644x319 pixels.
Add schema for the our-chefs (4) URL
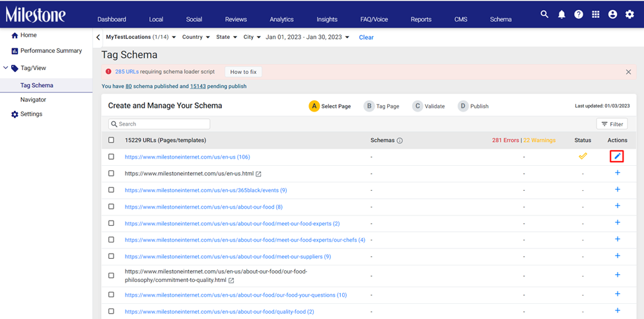tap(618, 239)
